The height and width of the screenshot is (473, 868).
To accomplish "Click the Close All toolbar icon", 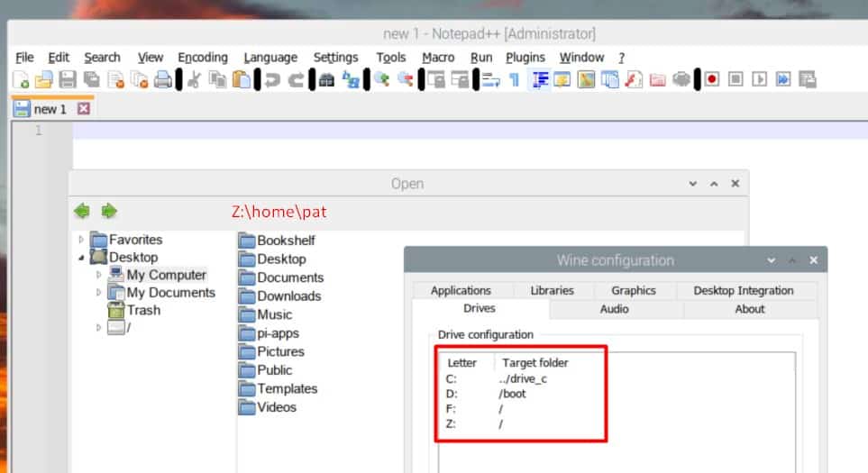I will [x=140, y=79].
